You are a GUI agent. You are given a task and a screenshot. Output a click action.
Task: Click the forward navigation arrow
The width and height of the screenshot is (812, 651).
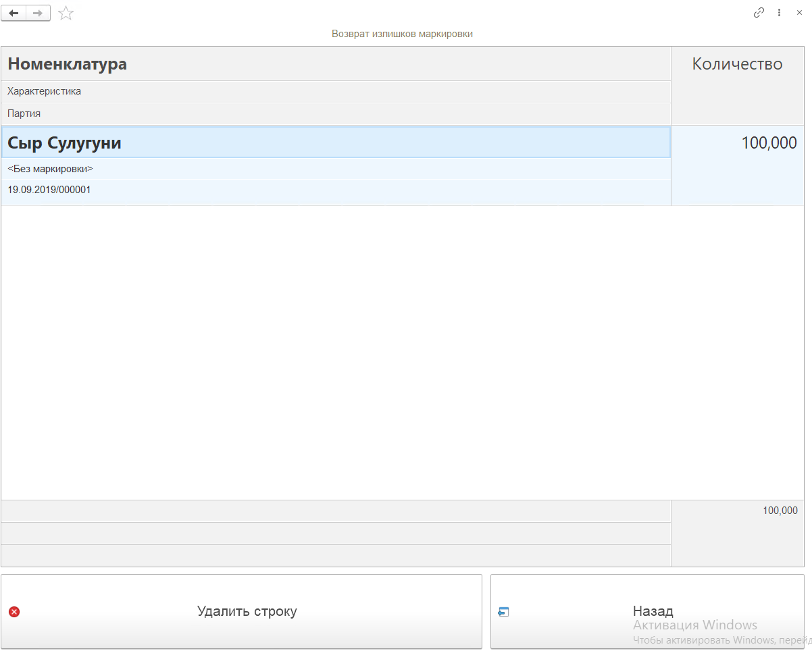tap(38, 14)
